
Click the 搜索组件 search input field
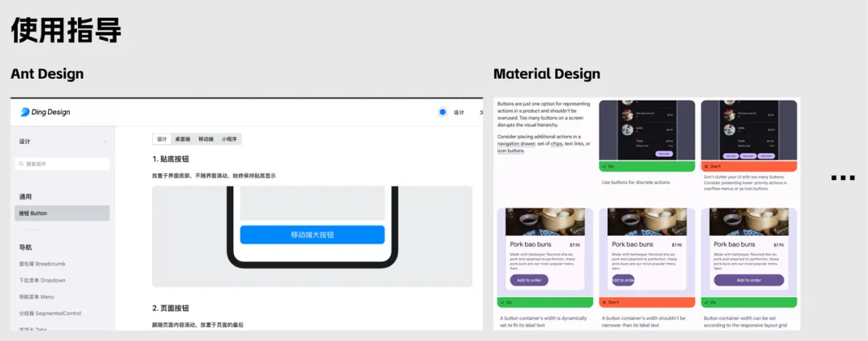click(x=64, y=164)
